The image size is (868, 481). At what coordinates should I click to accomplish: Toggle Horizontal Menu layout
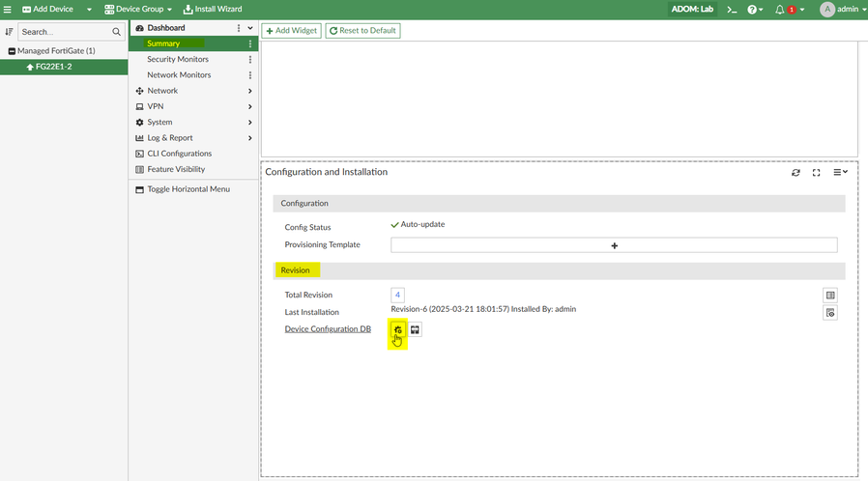[x=188, y=189]
